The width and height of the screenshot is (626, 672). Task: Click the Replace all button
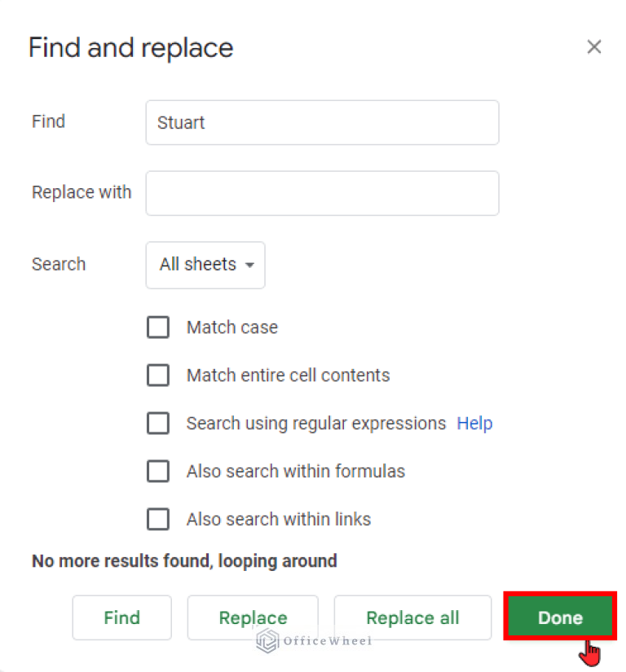[x=412, y=617]
